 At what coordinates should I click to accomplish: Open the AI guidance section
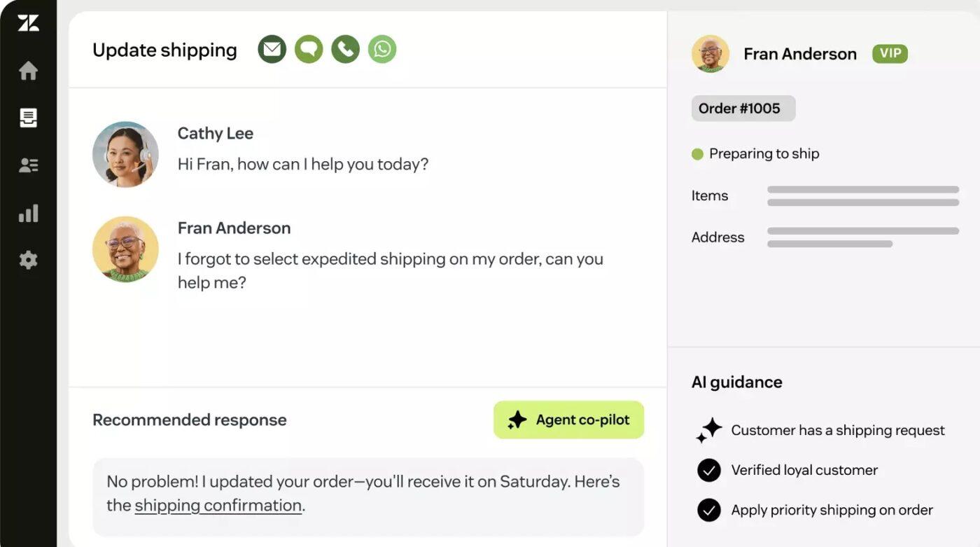(x=736, y=382)
